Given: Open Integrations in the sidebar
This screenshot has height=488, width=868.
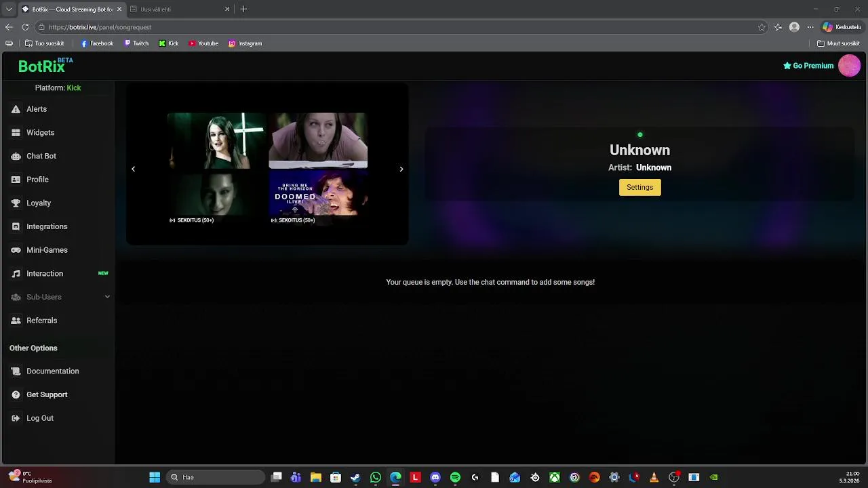Looking at the screenshot, I should coord(58,226).
